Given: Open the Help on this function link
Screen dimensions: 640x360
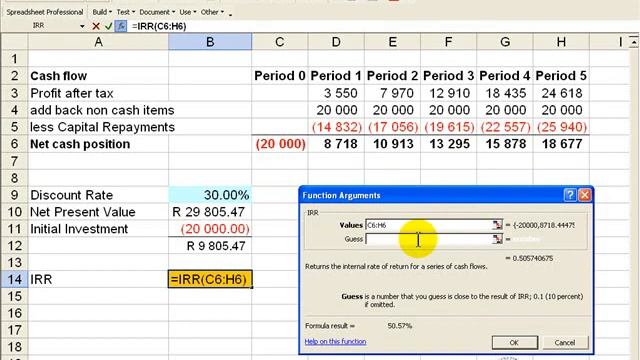Looking at the screenshot, I should pos(335,341).
